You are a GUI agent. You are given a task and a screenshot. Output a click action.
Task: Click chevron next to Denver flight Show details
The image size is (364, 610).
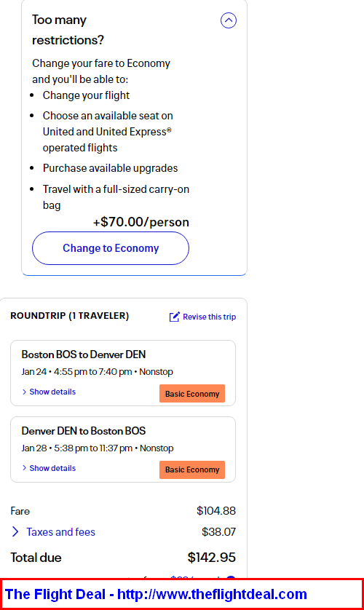[25, 468]
